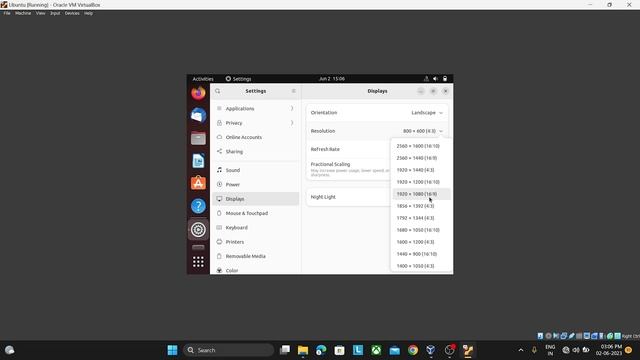Launch Thunderbird mail from the dock

pos(198,116)
